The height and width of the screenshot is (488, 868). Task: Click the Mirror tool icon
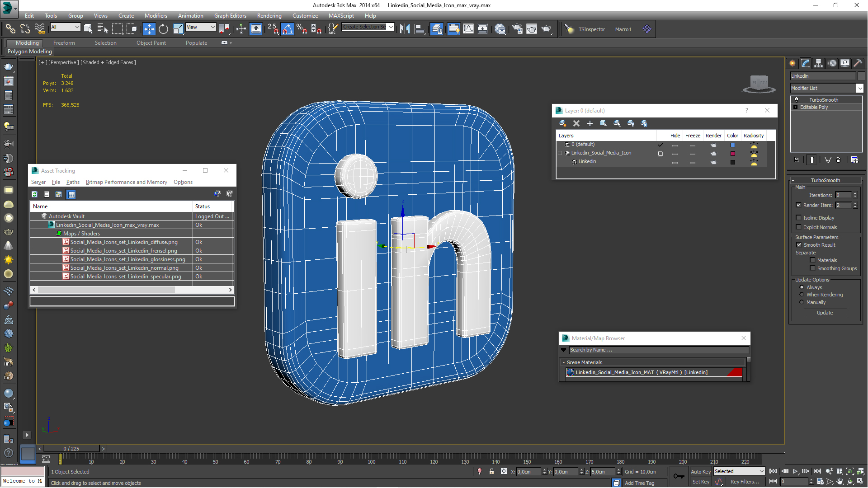[x=405, y=29]
